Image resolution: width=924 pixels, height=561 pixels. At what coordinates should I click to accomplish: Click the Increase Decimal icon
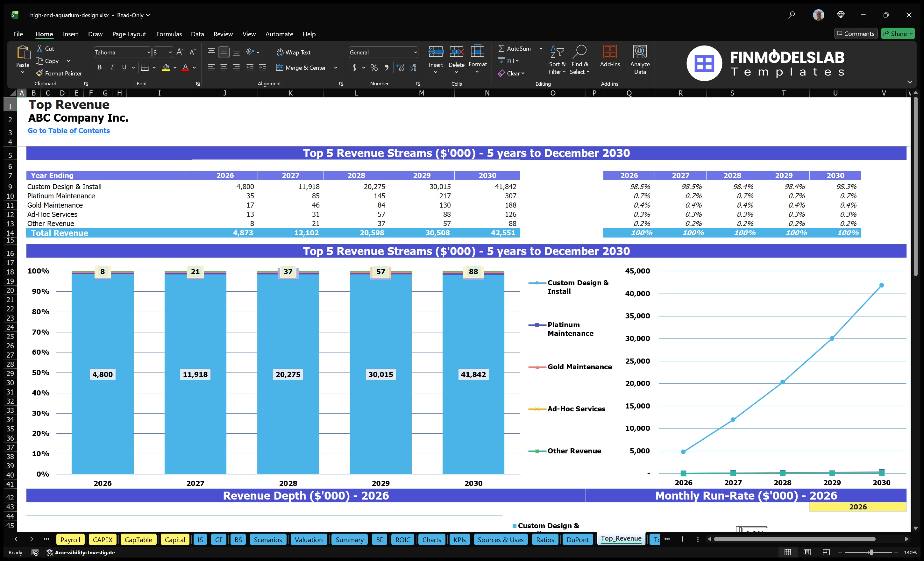tap(400, 67)
